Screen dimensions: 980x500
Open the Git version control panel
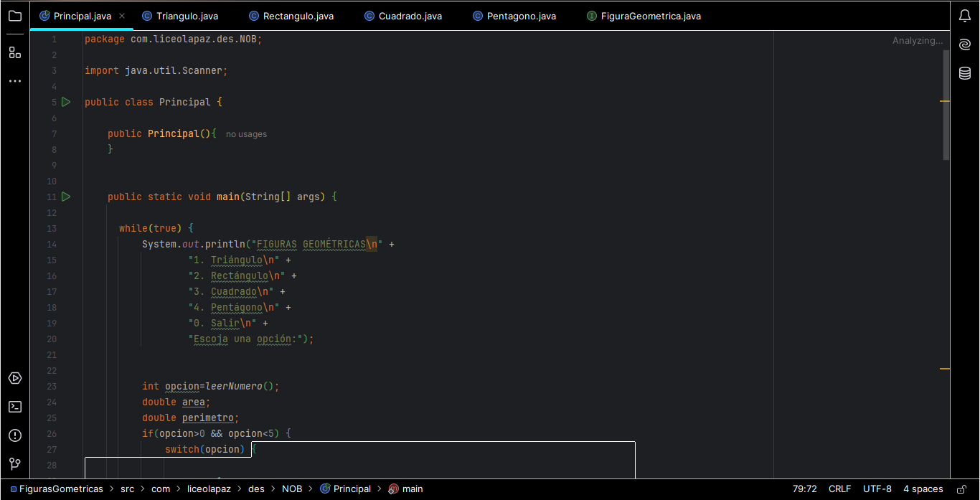[15, 464]
